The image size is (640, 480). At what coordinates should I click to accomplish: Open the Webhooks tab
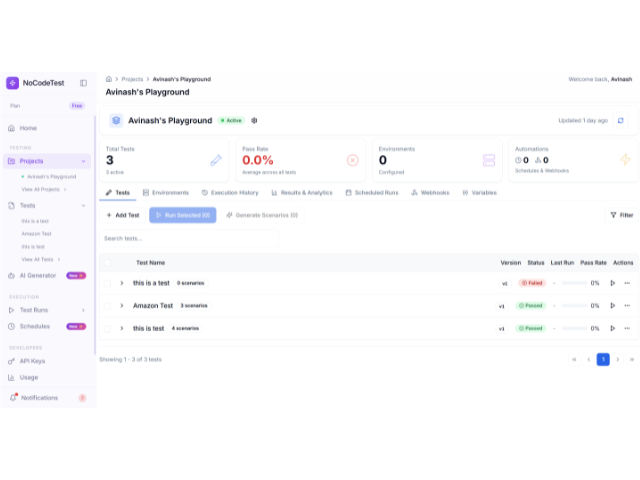coord(430,192)
